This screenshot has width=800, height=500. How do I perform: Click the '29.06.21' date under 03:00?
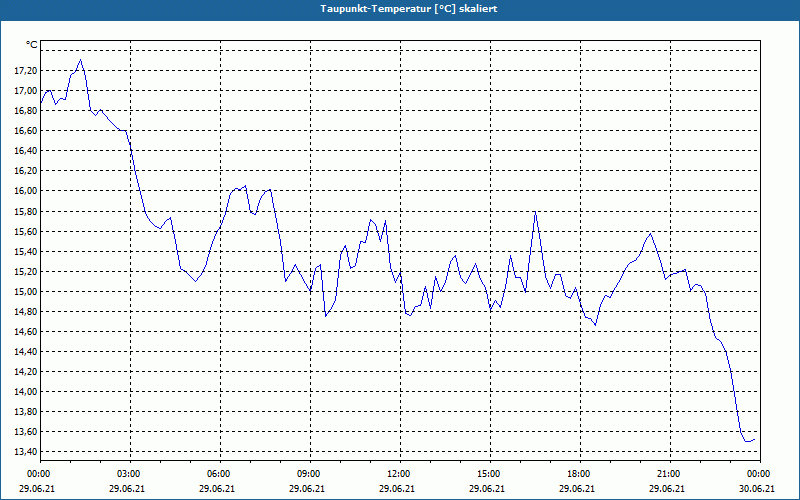click(127, 489)
